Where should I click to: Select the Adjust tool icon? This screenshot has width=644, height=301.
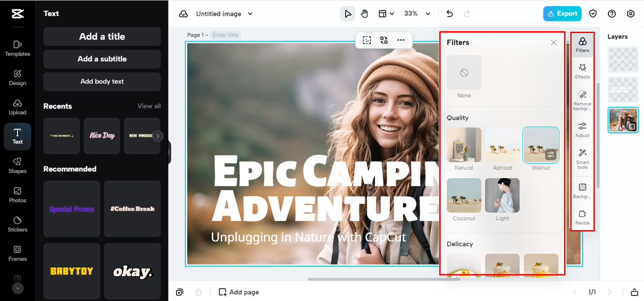coord(582,130)
